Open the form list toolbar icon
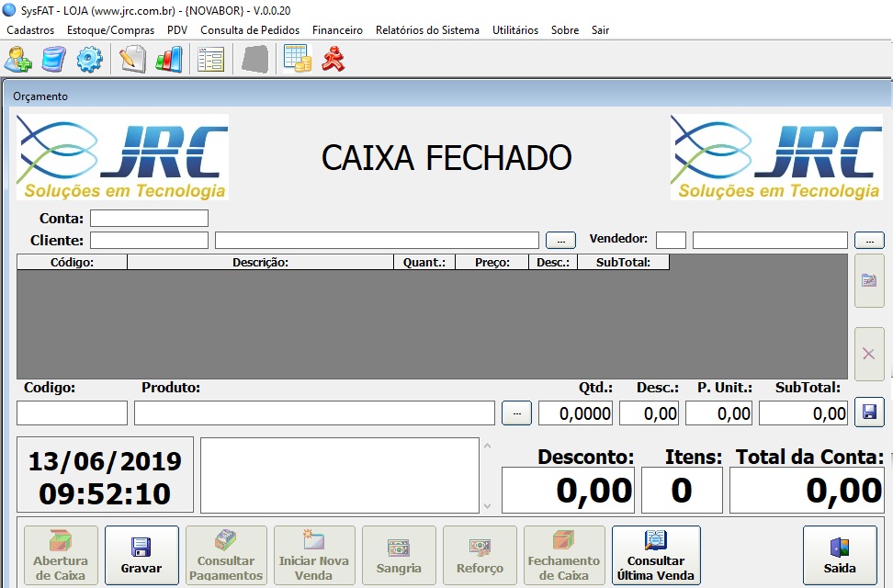 coord(210,59)
